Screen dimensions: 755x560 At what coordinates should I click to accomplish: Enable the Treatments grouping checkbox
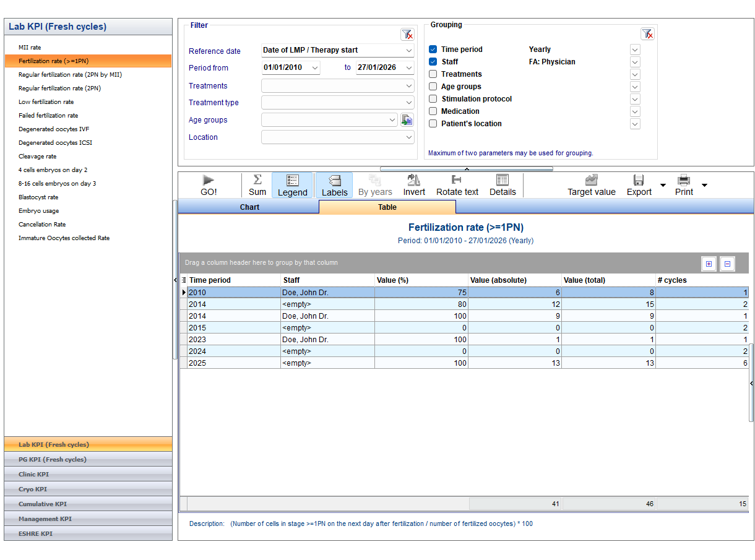click(x=433, y=74)
